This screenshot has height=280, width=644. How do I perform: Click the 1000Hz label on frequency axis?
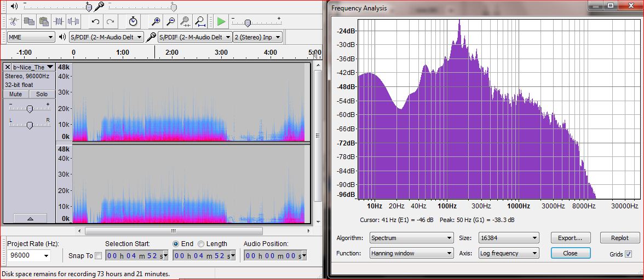pos(518,206)
